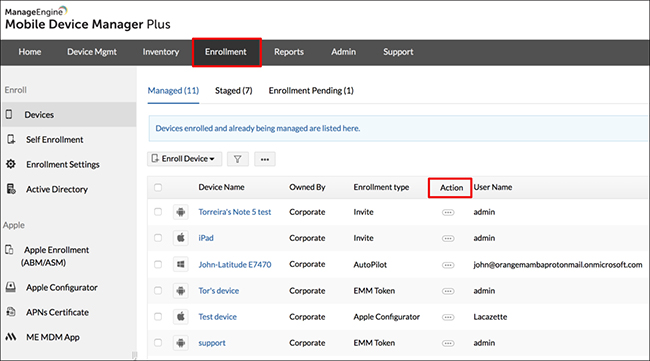Select checkbox for John-Latitude E7470
The height and width of the screenshot is (361, 650).
158,264
